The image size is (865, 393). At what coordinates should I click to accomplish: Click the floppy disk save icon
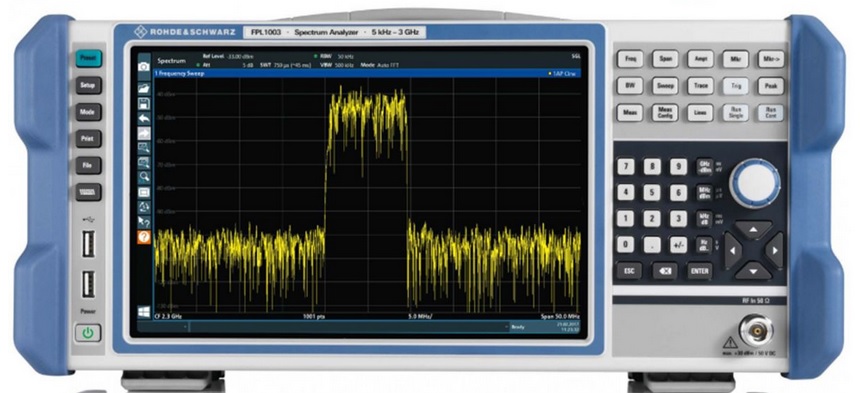tap(144, 103)
